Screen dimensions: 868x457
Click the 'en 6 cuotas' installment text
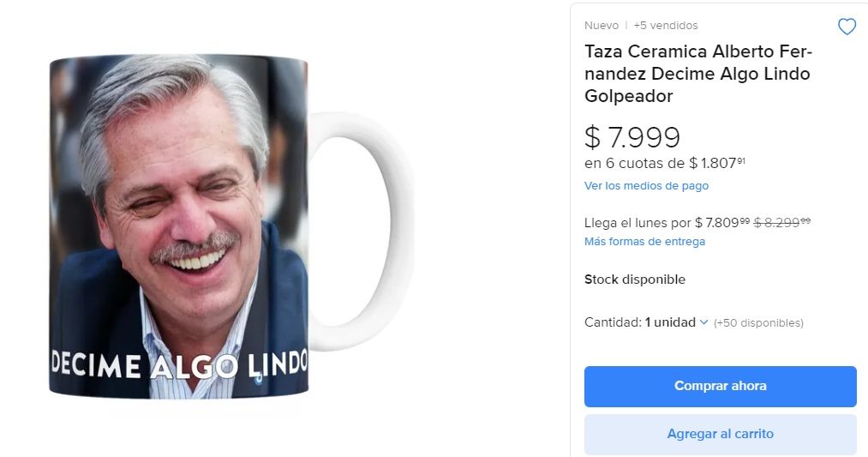pos(634,163)
